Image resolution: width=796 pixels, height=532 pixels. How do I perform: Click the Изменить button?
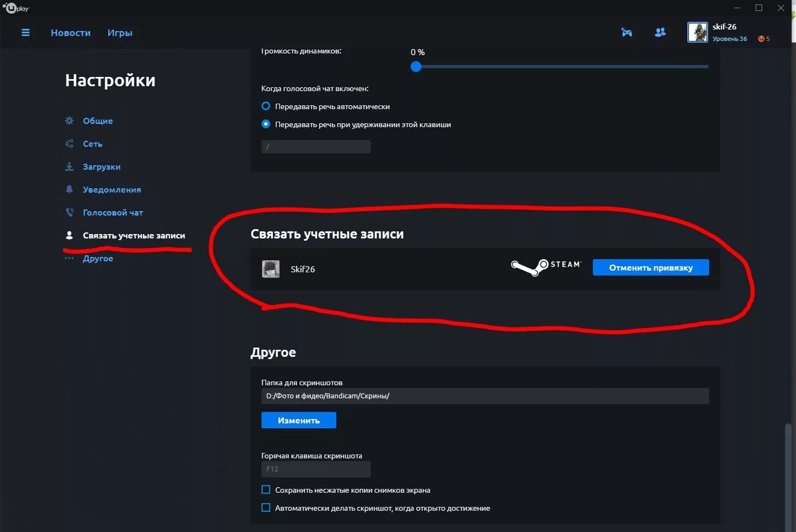(x=299, y=420)
